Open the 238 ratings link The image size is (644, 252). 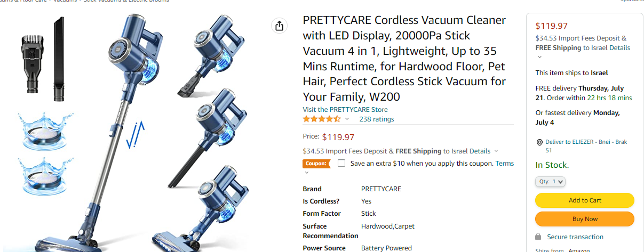tap(376, 119)
